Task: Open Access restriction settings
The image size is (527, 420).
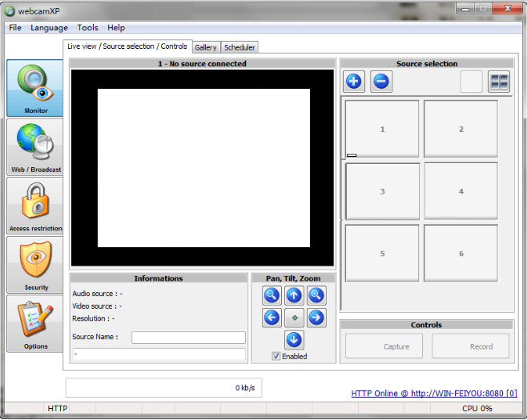Action: tap(35, 206)
